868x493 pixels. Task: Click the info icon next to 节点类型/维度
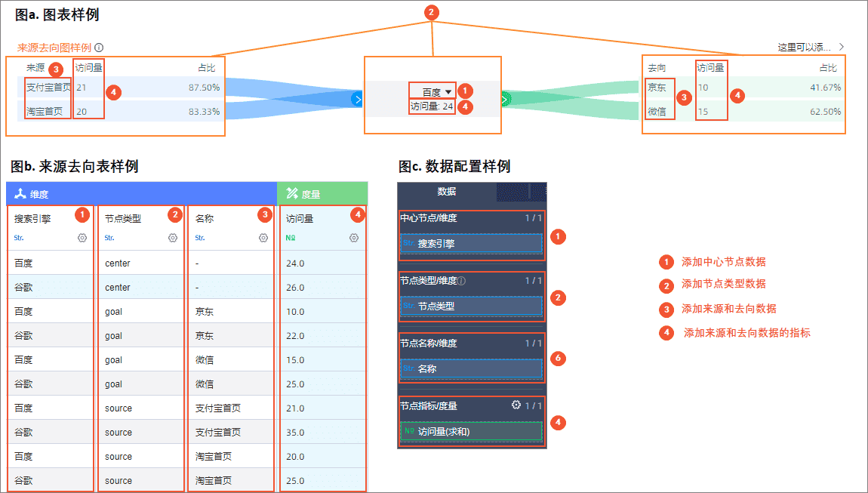coord(461,281)
